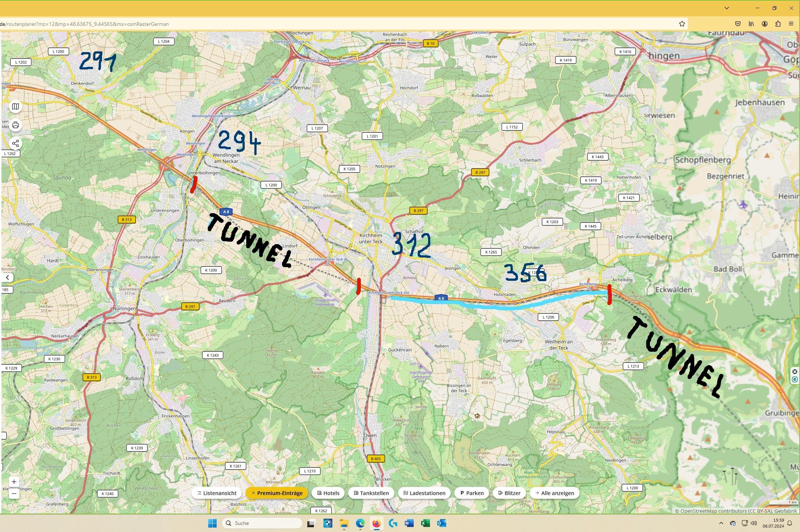Click the share map icon
The width and height of the screenshot is (800, 532).
(x=15, y=143)
